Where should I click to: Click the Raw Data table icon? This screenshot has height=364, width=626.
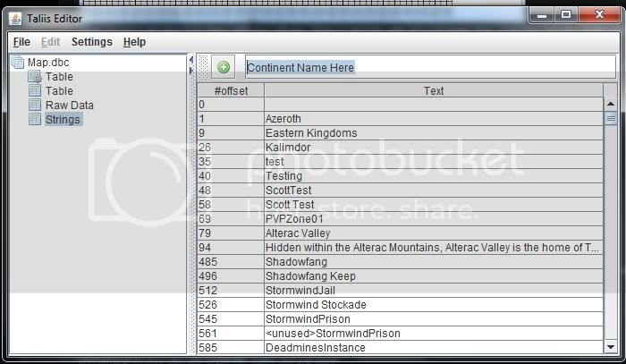(35, 105)
